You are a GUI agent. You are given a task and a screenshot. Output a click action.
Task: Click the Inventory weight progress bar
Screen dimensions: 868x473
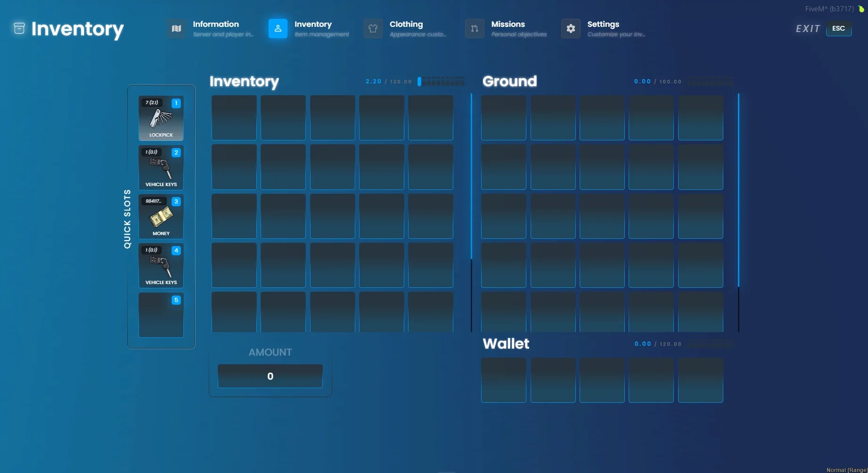pyautogui.click(x=441, y=81)
